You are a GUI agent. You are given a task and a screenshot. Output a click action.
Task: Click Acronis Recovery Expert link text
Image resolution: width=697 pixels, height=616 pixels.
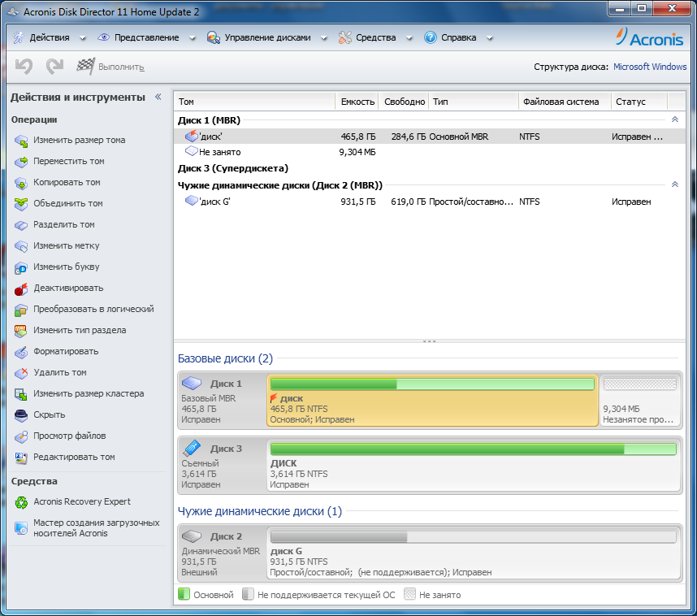(x=82, y=501)
